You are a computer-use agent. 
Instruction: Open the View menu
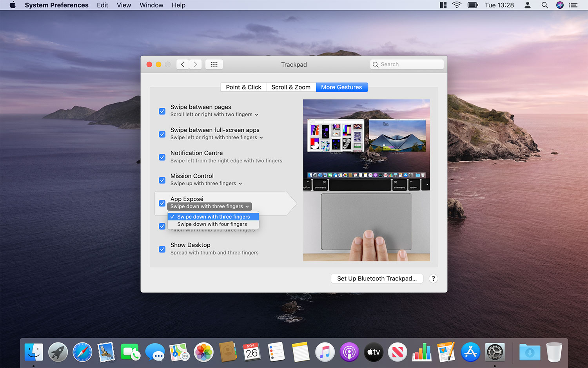point(124,5)
